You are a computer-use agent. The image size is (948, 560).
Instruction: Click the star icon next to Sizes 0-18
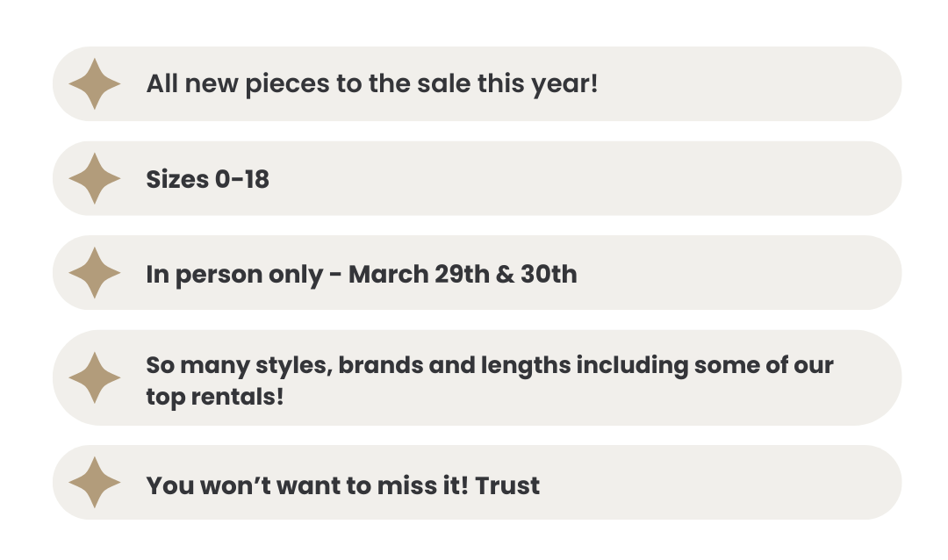tap(94, 178)
